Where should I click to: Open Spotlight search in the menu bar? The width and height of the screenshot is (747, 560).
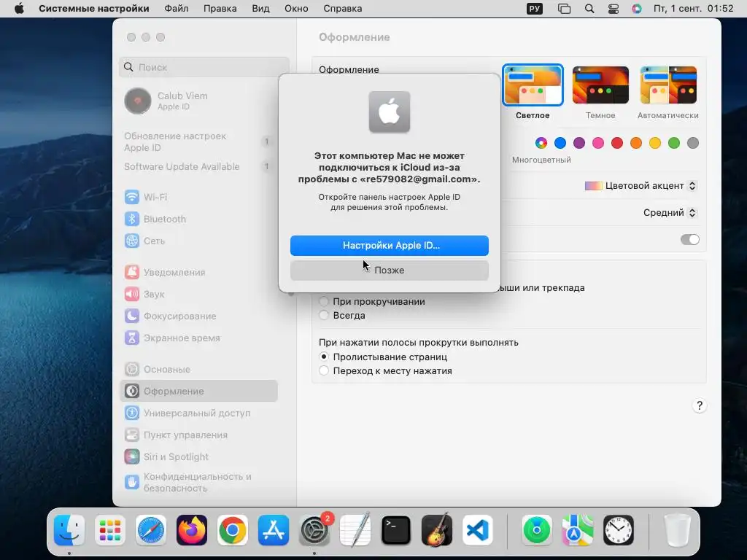click(x=589, y=9)
